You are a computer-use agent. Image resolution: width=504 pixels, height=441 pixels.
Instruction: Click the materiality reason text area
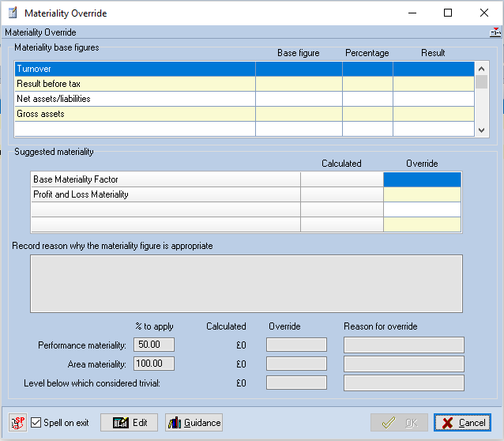[x=246, y=284]
